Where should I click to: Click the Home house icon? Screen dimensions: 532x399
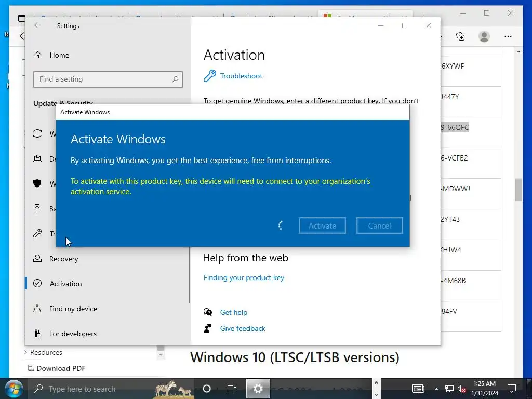[x=38, y=55]
